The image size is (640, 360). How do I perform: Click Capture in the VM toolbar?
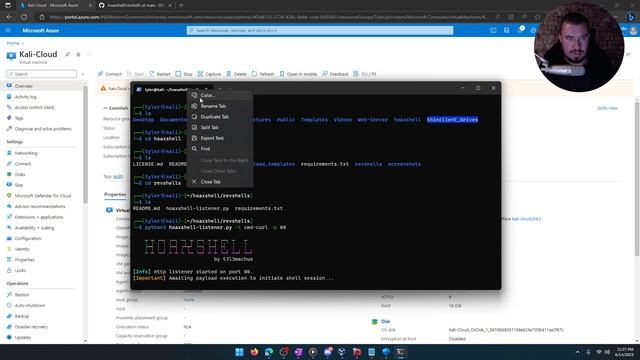tap(209, 74)
